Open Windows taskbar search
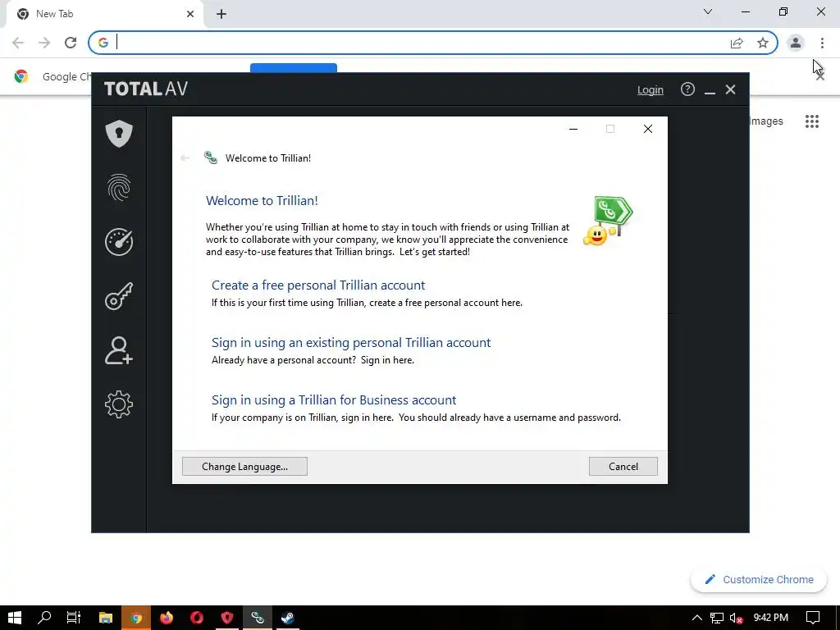 pyautogui.click(x=44, y=618)
